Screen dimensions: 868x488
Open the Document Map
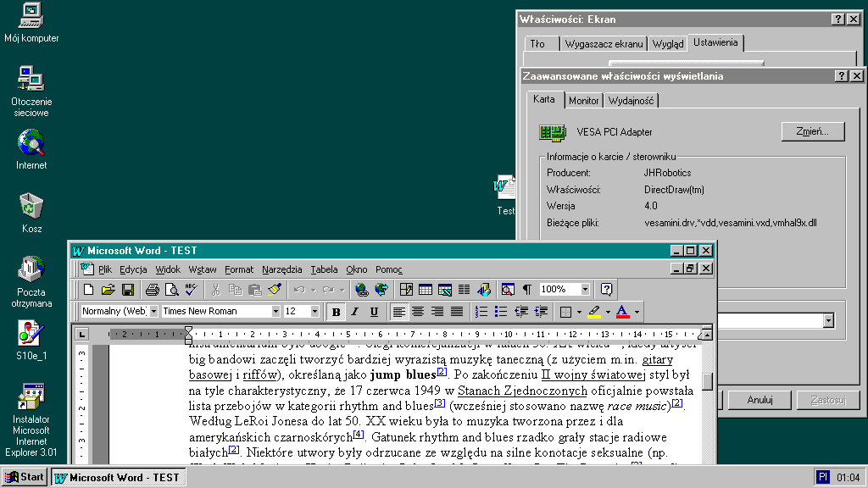[x=508, y=290]
